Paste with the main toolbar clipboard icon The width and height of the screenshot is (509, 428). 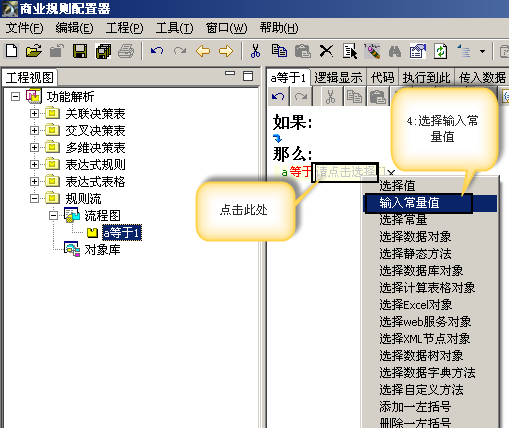point(303,51)
